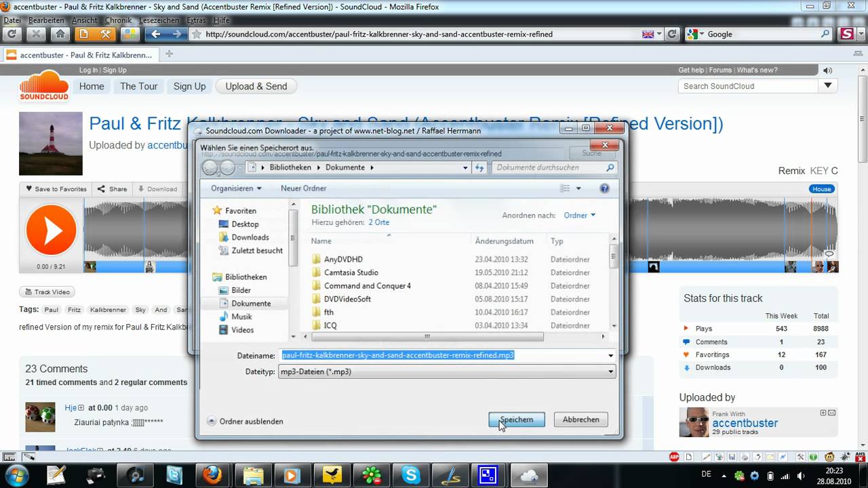
Task: Open the Windows Start menu
Action: 16,476
